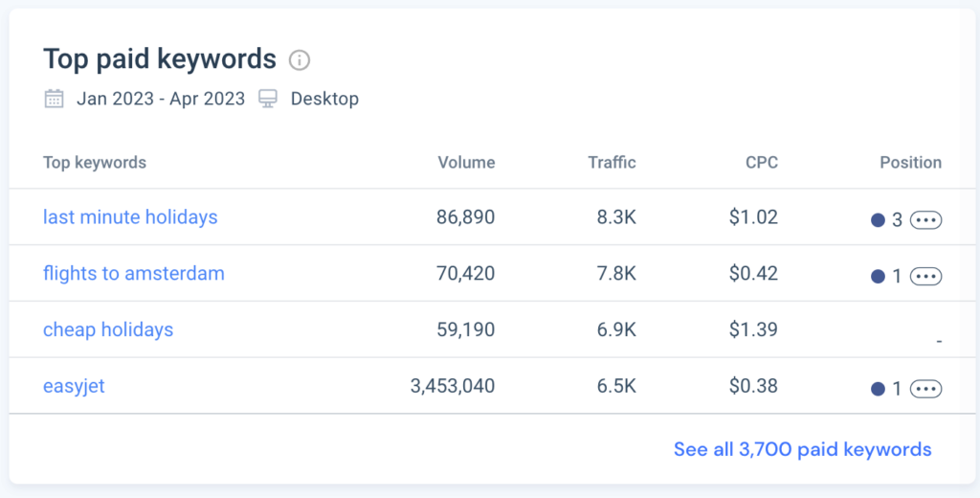Viewport: 980px width, 498px height.
Task: Open ellipsis menu for flights to amsterdam row
Action: pos(925,277)
